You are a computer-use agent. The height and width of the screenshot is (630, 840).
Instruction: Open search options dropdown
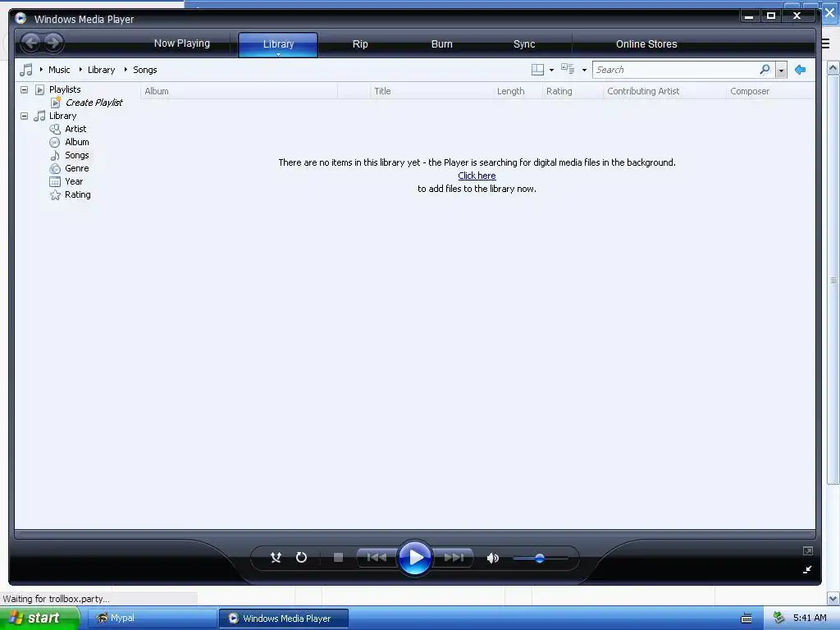tap(782, 71)
